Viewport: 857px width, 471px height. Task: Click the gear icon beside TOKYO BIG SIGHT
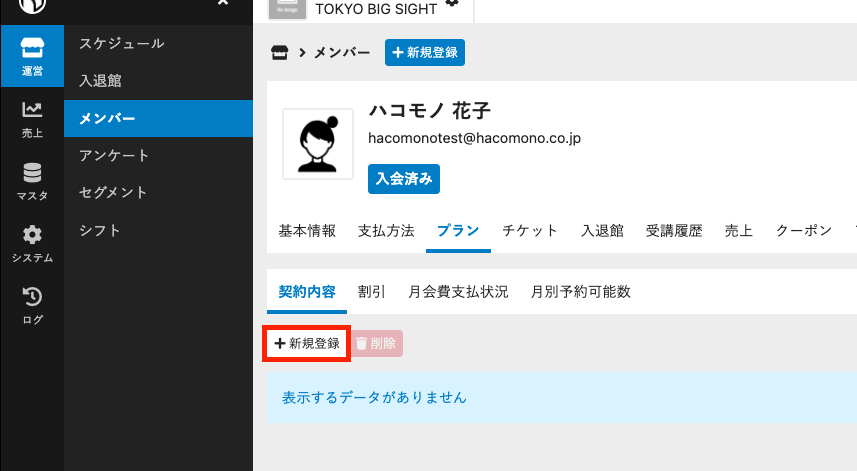coord(452,5)
